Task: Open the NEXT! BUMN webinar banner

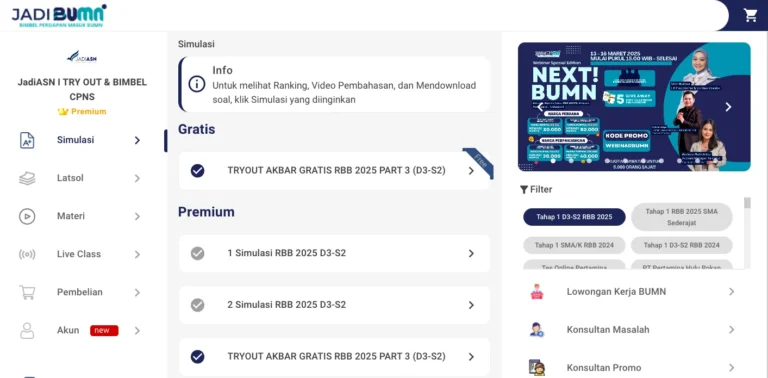Action: [634, 107]
